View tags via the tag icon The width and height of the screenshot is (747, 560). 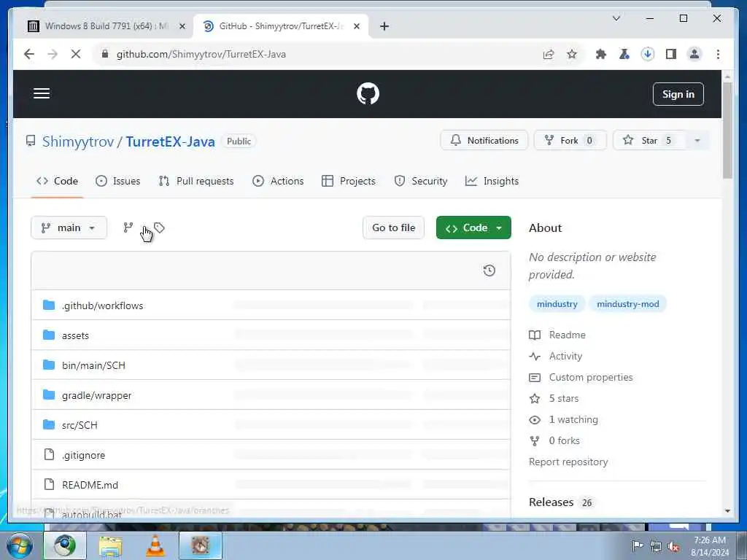pos(159,227)
